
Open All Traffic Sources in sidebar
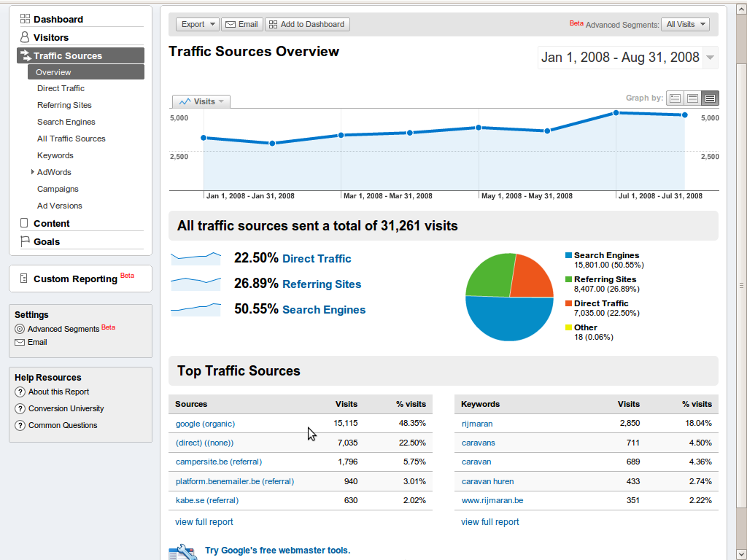click(71, 139)
